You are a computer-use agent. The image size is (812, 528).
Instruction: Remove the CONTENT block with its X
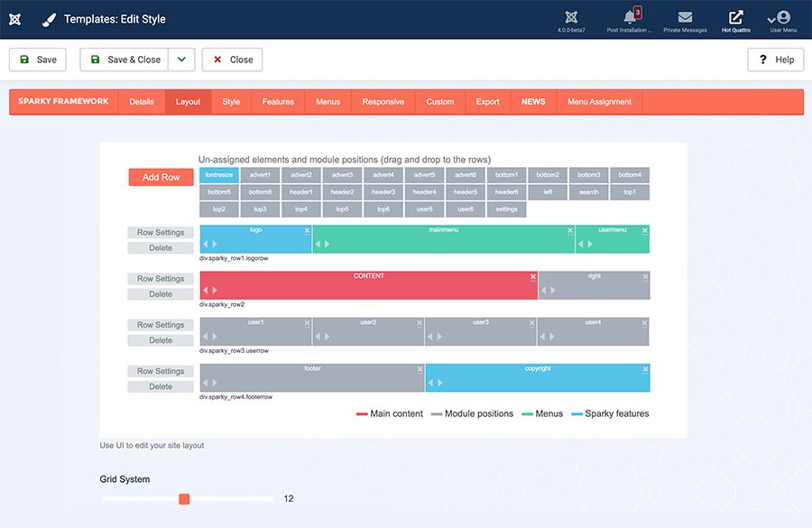pyautogui.click(x=533, y=277)
